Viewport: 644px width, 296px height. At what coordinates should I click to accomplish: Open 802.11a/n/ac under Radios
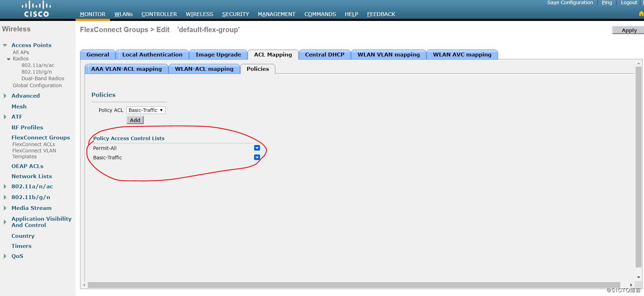[x=38, y=65]
